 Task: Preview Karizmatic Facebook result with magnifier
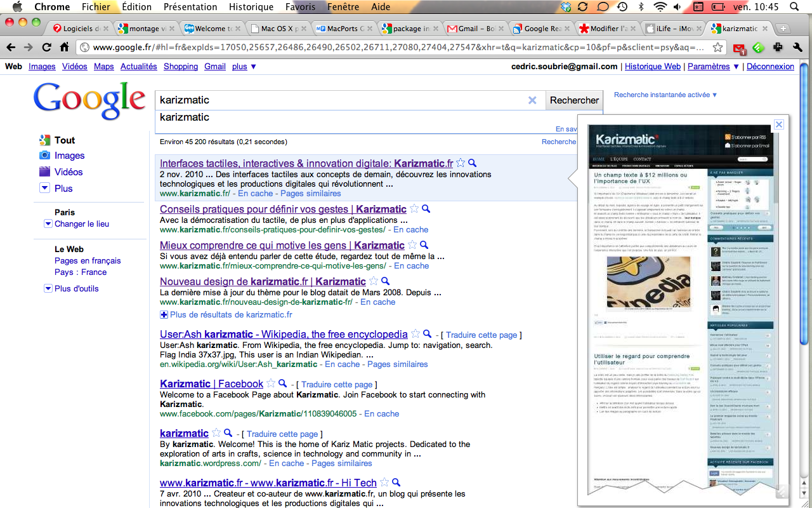coord(283,384)
